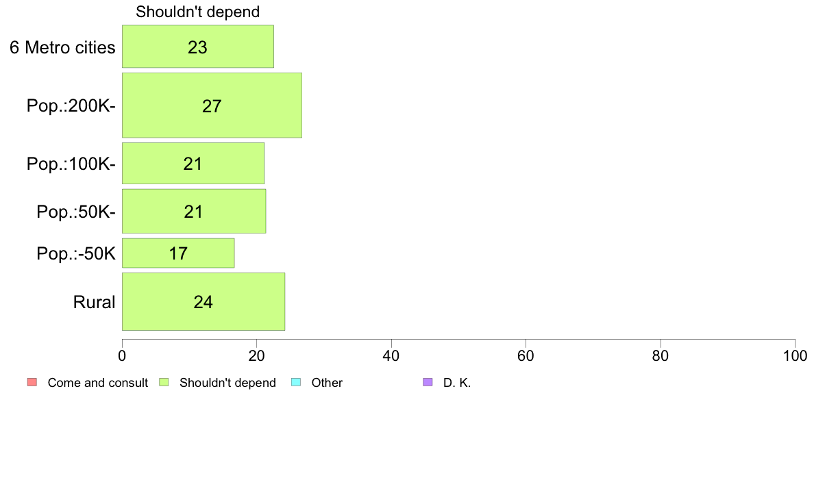The image size is (814, 504).
Task: Select the Rural bar showing 24
Action: click(203, 301)
